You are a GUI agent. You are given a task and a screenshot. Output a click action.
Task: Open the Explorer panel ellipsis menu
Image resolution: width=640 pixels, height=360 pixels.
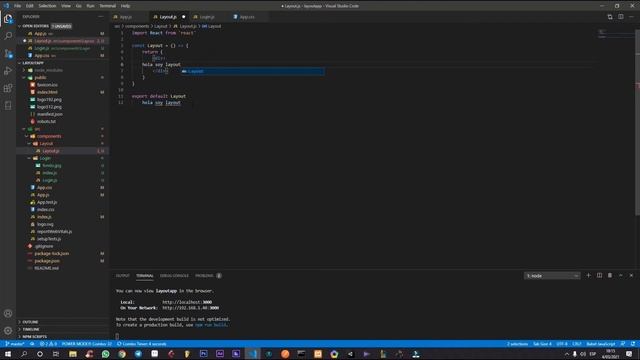pyautogui.click(x=101, y=16)
